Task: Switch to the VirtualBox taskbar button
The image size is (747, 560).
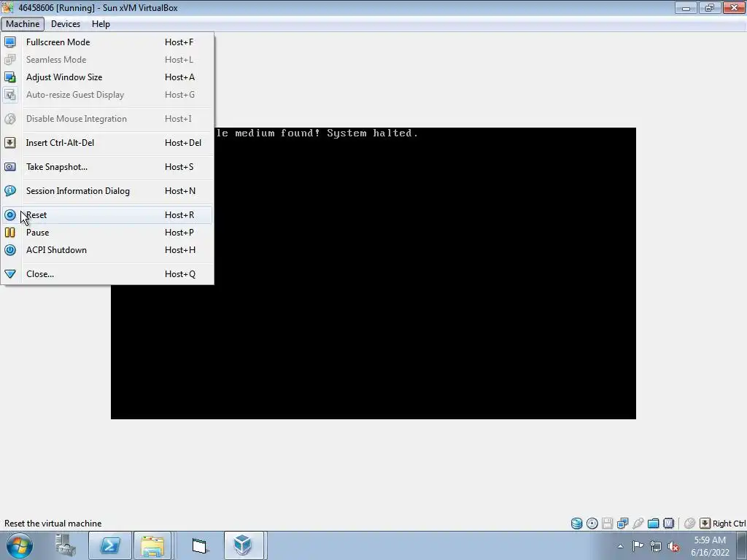Action: (x=243, y=545)
